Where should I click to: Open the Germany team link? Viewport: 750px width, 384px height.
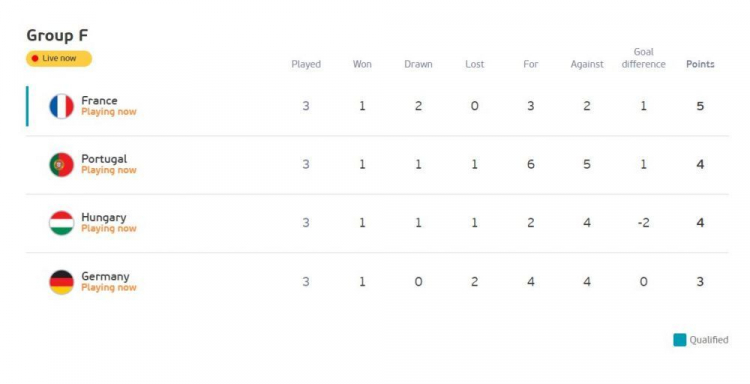pyautogui.click(x=105, y=276)
